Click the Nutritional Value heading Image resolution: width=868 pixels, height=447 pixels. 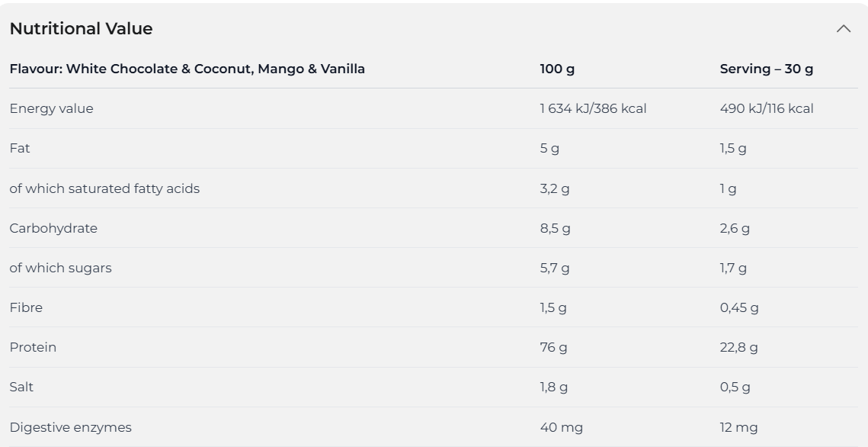(81, 29)
